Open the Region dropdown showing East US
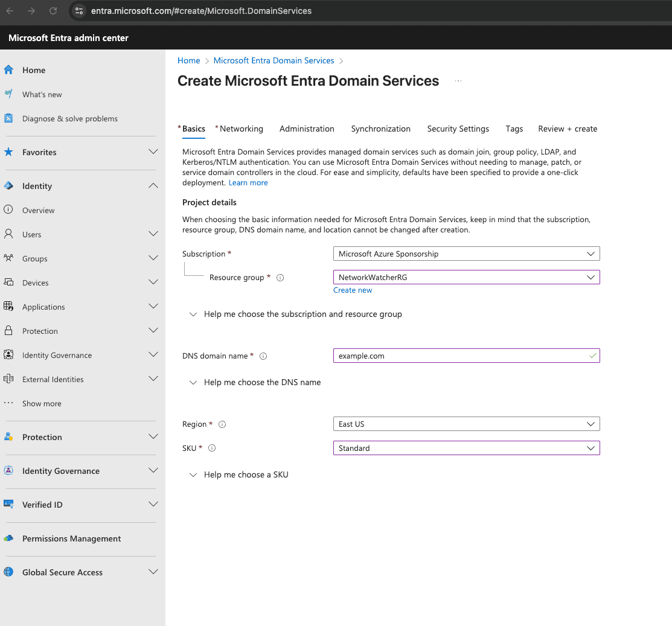This screenshot has height=626, width=672. (466, 424)
